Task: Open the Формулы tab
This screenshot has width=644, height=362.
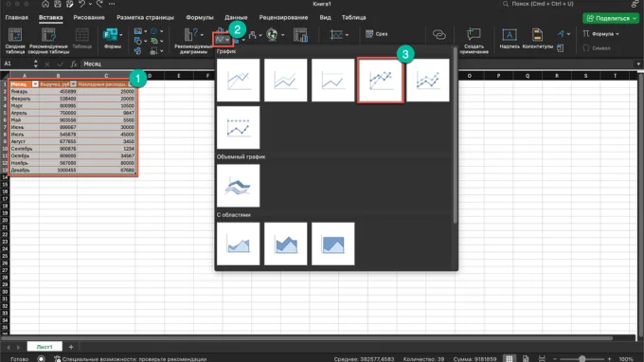Action: tap(200, 18)
